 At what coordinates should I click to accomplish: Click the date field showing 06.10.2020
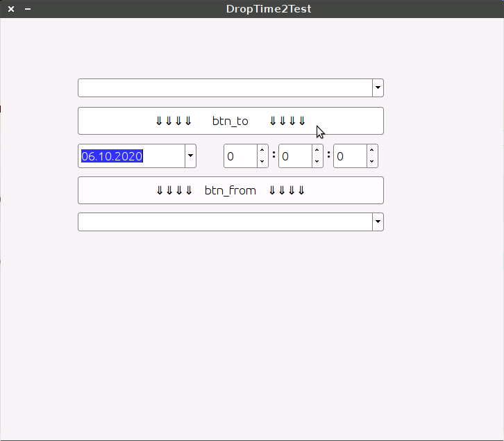point(131,156)
